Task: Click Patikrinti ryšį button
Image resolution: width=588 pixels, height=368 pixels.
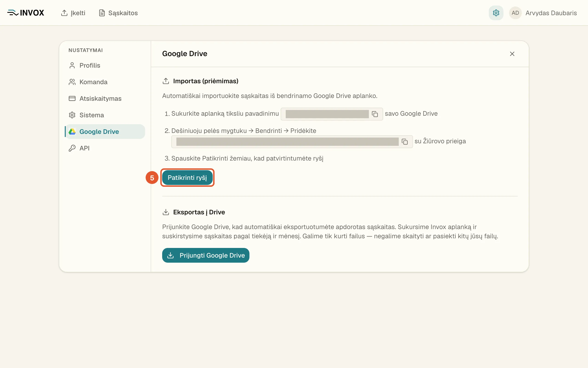Action: point(187,178)
